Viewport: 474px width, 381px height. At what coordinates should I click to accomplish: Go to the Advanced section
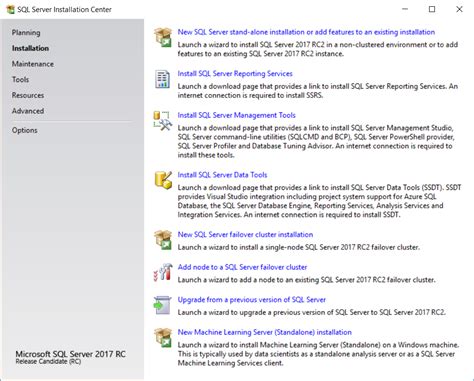pyautogui.click(x=28, y=111)
